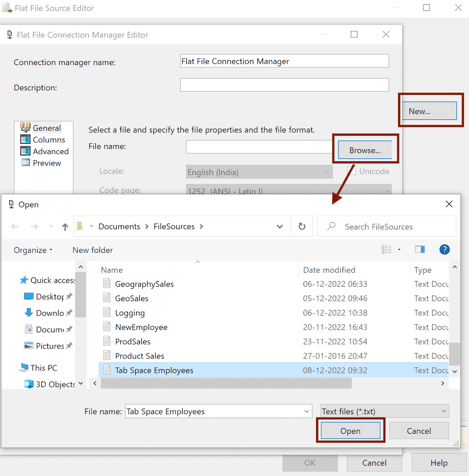This screenshot has width=469, height=476.
Task: Open the Organize menu
Action: [x=32, y=250]
